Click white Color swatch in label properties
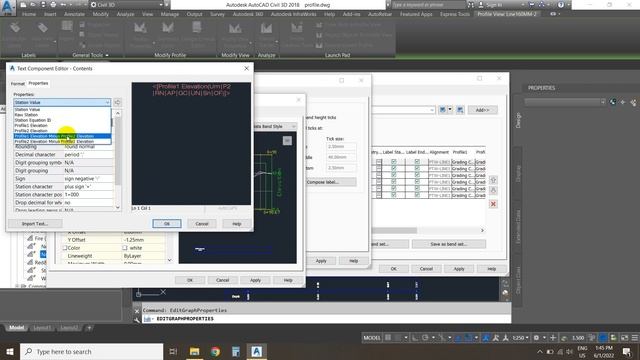 (x=125, y=248)
